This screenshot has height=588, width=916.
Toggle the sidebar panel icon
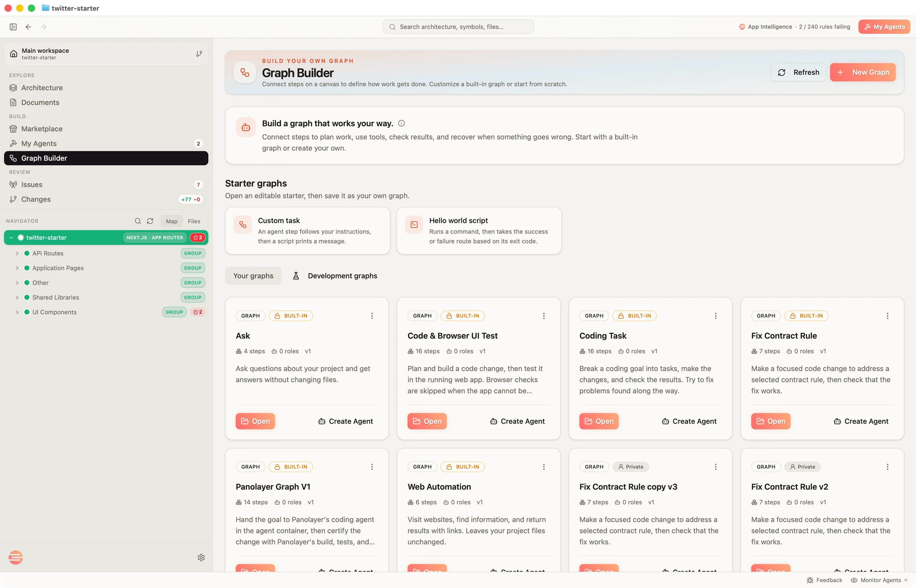[13, 27]
